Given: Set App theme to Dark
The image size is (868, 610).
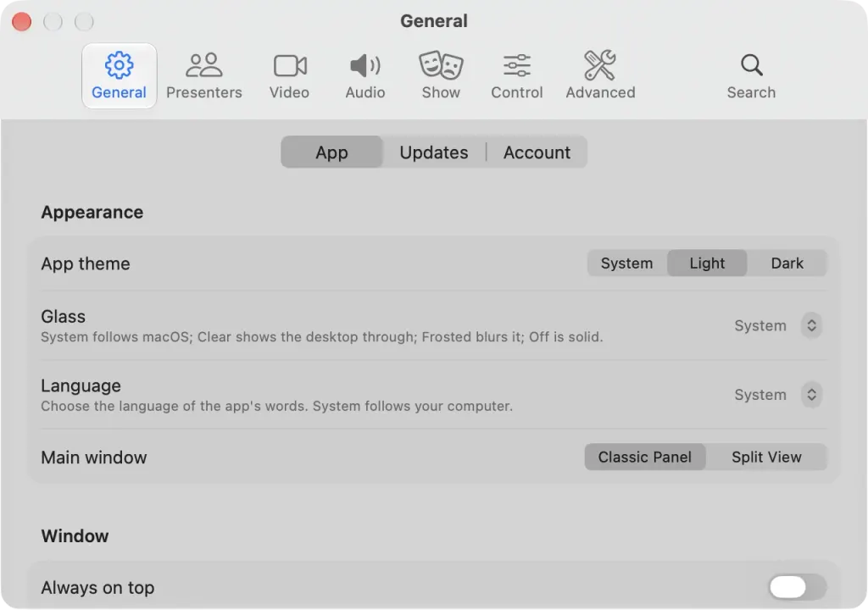Looking at the screenshot, I should coord(787,263).
